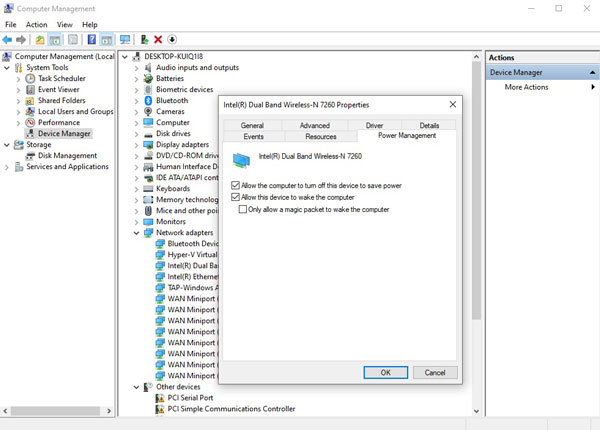This screenshot has width=600, height=430.
Task: Click Cancel in the Properties dialog
Action: pyautogui.click(x=435, y=373)
